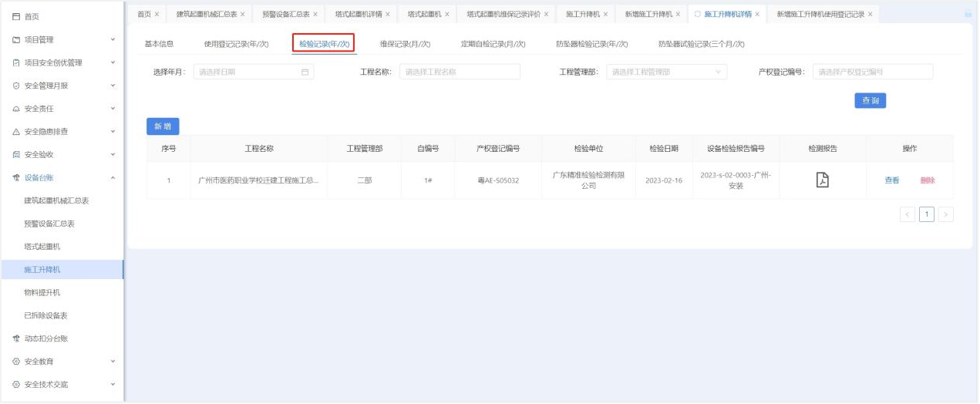Screen dimensions: 980x404
Task: Open the PDF inspection report icon
Action: [822, 180]
